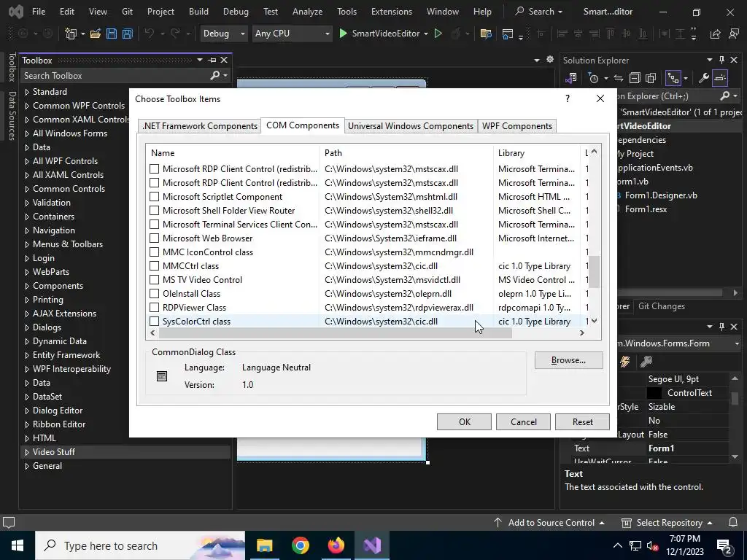Viewport: 747px width, 560px height.
Task: Check the SysColorCtrl class checkbox
Action: [x=155, y=322]
